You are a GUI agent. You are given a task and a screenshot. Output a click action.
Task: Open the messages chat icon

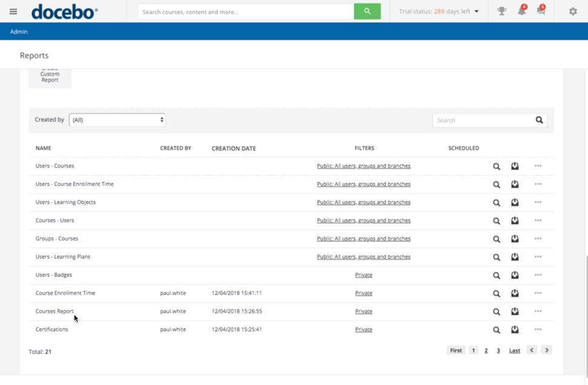point(541,12)
